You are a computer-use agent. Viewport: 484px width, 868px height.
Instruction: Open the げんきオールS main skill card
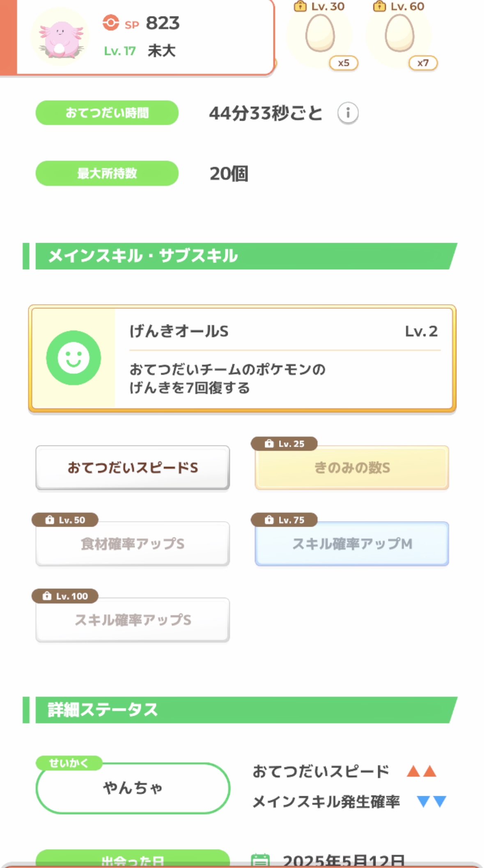click(x=283, y=358)
